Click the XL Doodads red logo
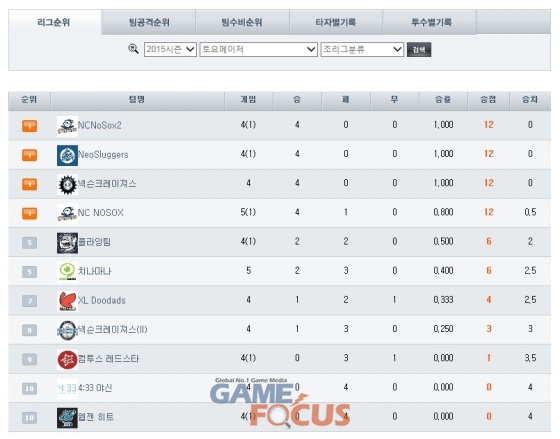Screen dimensions: 560x439 (x=67, y=301)
